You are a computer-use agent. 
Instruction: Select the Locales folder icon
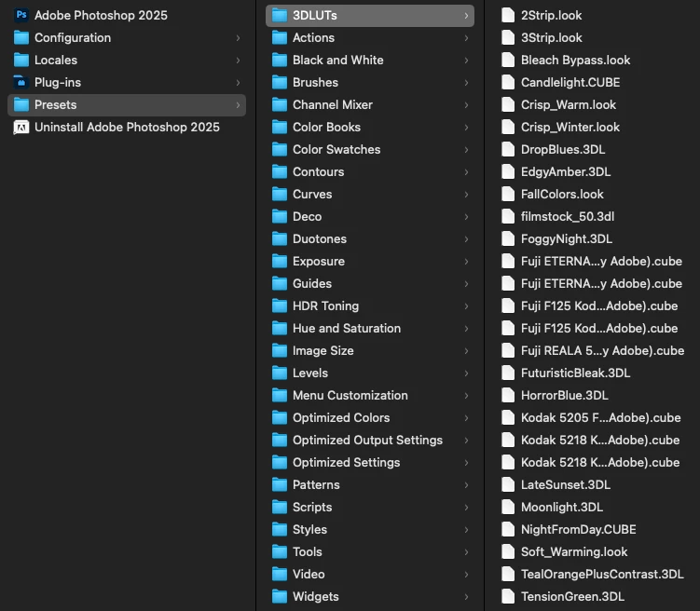click(x=21, y=61)
